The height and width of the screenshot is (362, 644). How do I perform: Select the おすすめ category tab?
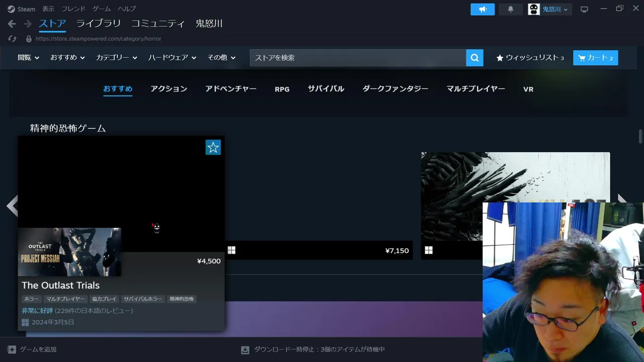coord(118,89)
